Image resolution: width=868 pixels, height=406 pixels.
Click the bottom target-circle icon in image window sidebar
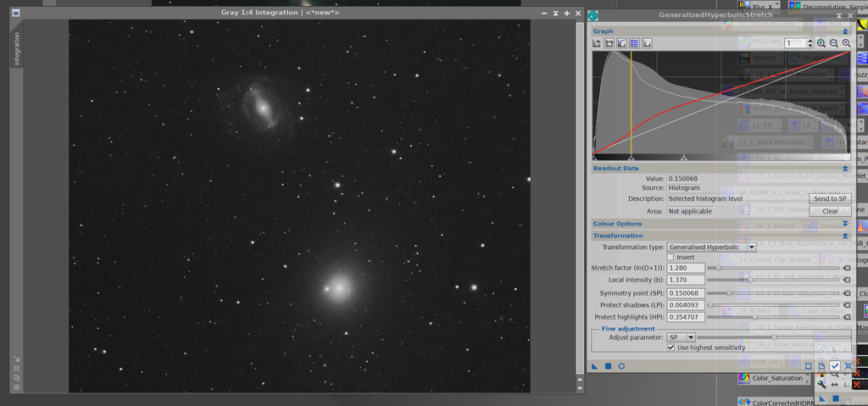(x=17, y=387)
